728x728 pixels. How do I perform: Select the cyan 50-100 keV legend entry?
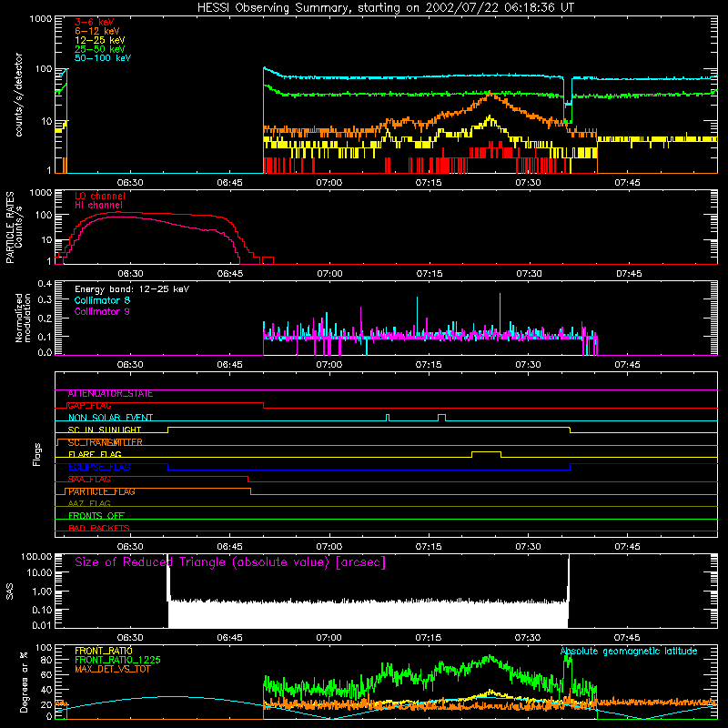(x=103, y=58)
